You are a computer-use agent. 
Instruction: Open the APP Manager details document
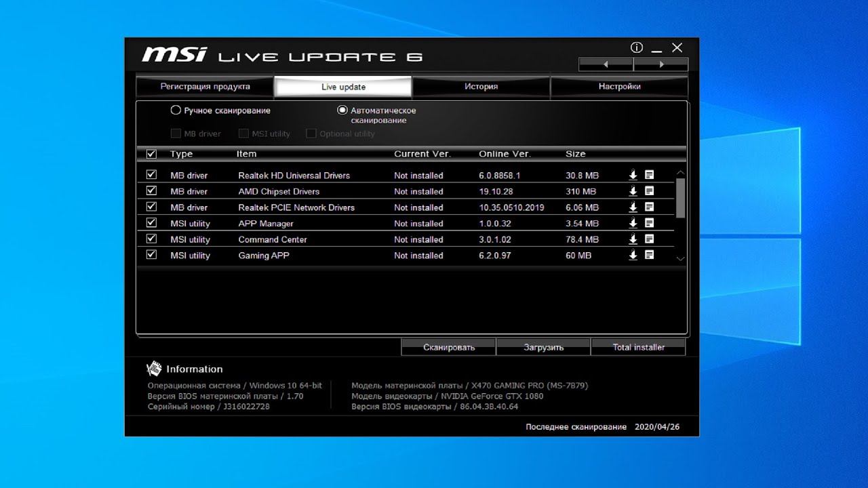coord(649,223)
